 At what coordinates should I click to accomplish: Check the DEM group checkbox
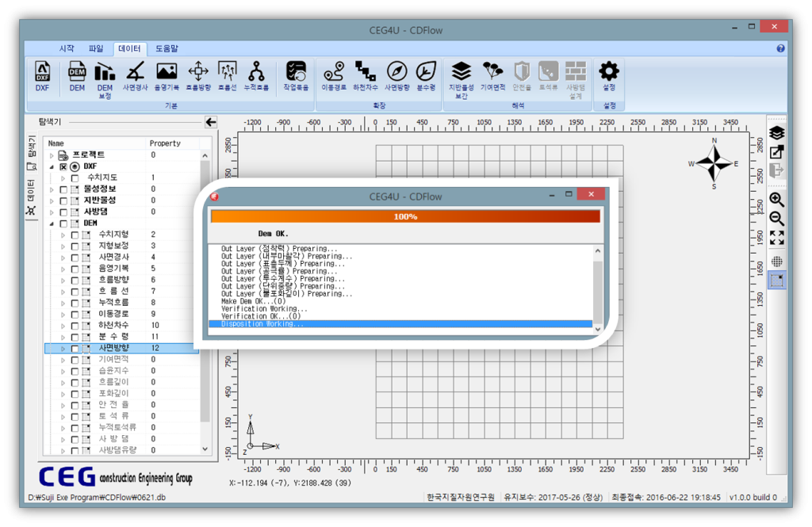[x=63, y=223]
